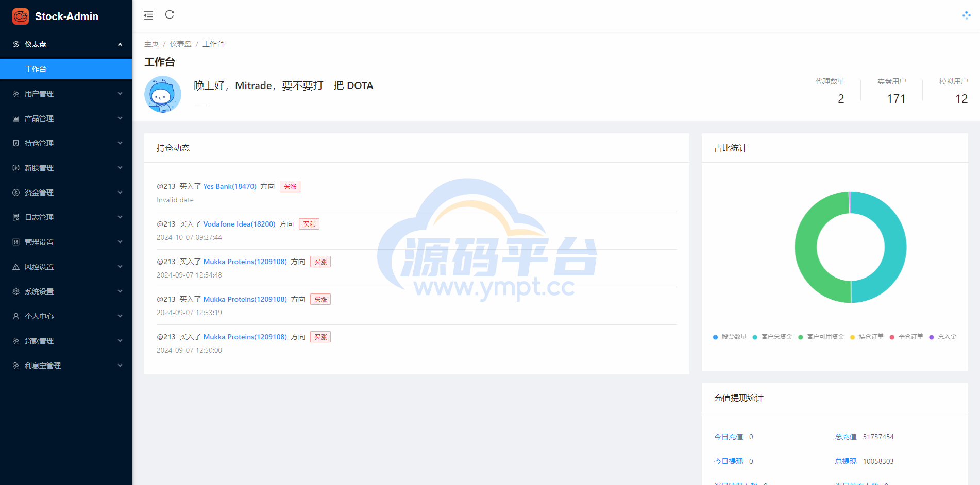This screenshot has height=485, width=980.
Task: Click the 贷款管理 sidebar icon
Action: coord(16,341)
